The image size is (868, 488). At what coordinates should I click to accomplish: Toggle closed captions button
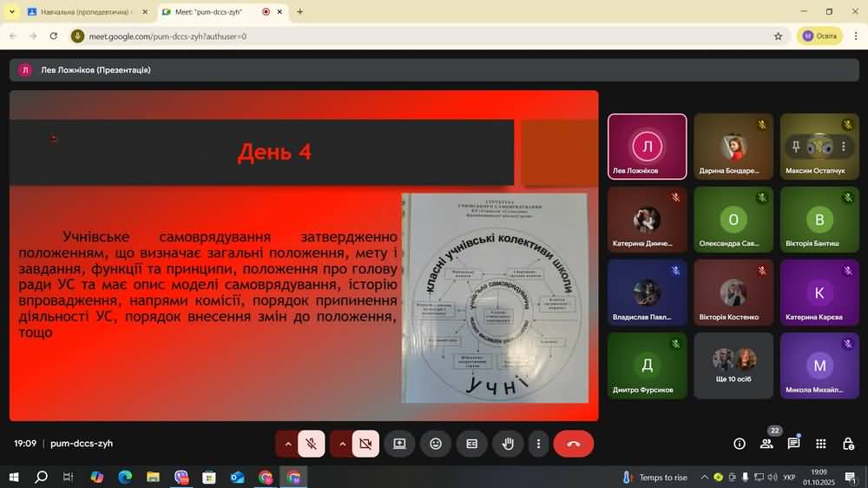pos(471,444)
